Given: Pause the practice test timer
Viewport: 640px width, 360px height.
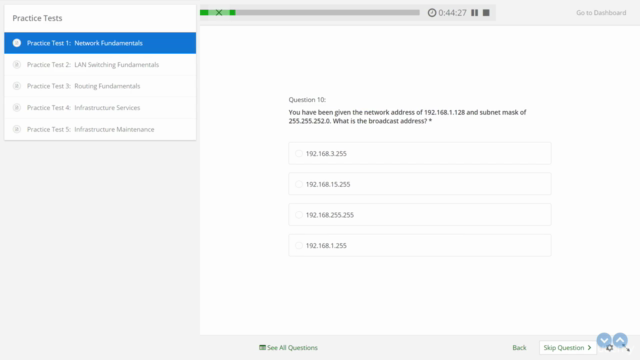Looking at the screenshot, I should [474, 13].
